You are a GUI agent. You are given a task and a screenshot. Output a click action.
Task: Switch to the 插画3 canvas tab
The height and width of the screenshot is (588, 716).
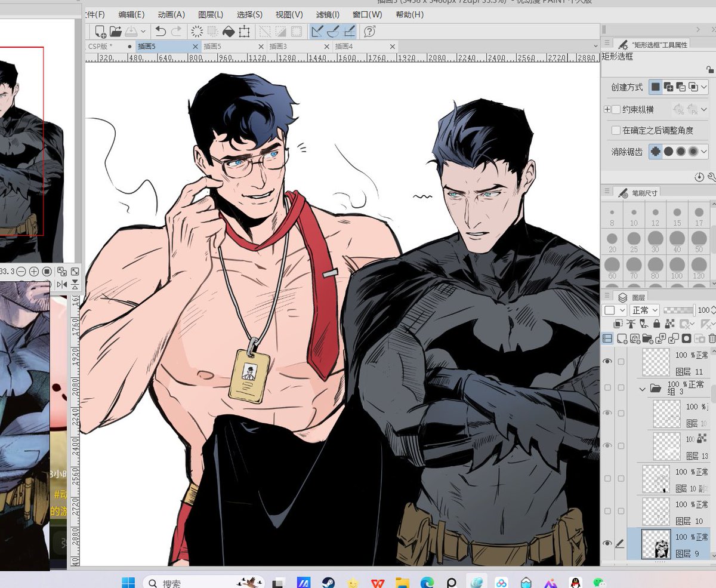[277, 45]
